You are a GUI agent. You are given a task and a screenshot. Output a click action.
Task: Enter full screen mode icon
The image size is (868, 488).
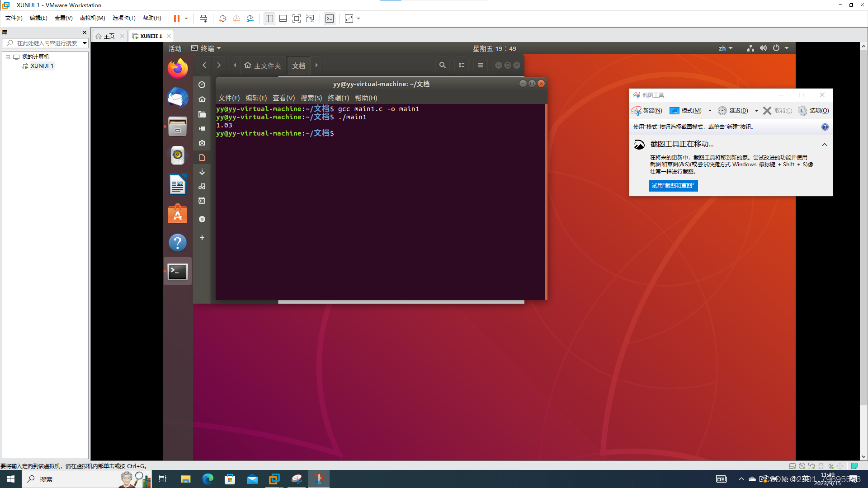297,19
